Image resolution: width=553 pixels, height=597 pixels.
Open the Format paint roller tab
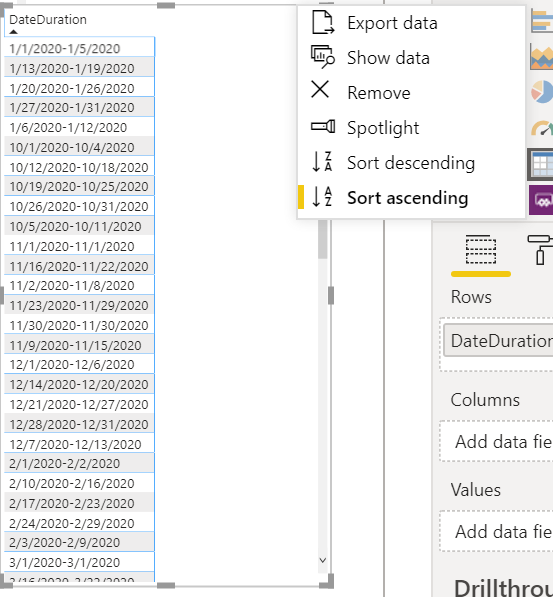tap(540, 250)
